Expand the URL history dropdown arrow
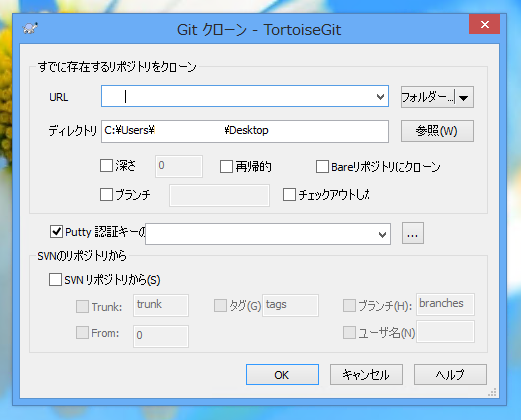This screenshot has height=420, width=521. (x=380, y=97)
